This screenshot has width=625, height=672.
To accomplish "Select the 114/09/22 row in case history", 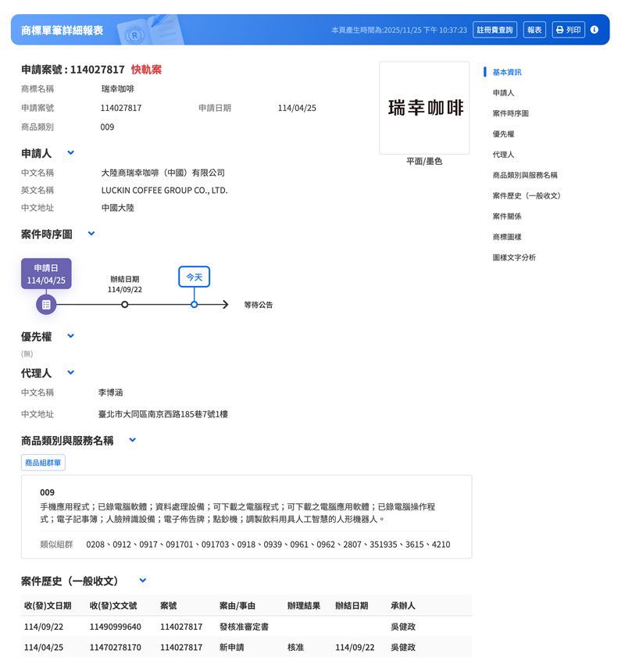I will point(234,627).
